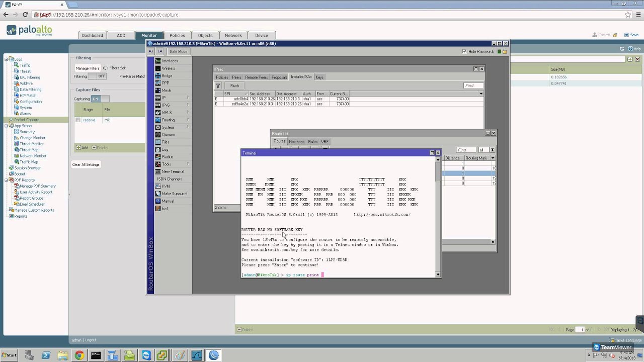This screenshot has width=644, height=362.
Task: Click Make Supout.rif in WinBox
Action: pos(174,194)
